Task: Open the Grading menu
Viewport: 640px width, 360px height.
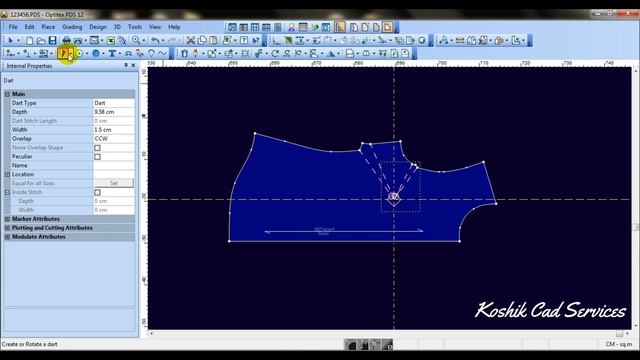Action: click(x=72, y=27)
